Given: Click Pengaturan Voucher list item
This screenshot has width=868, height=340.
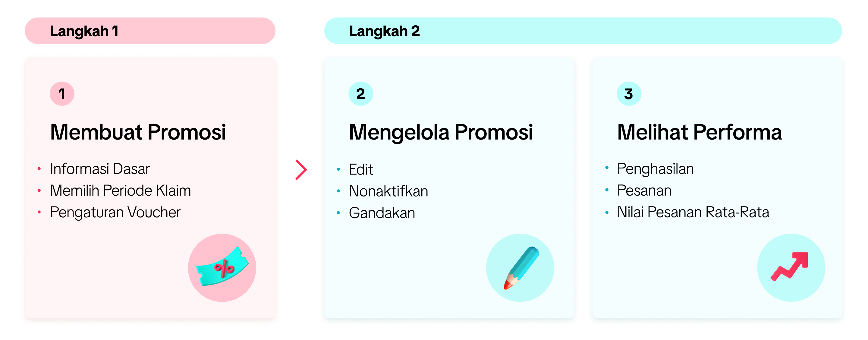Looking at the screenshot, I should click(x=115, y=212).
